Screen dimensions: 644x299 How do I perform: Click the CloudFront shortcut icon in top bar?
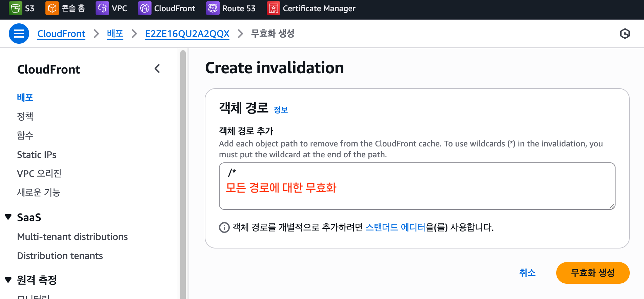click(x=144, y=8)
